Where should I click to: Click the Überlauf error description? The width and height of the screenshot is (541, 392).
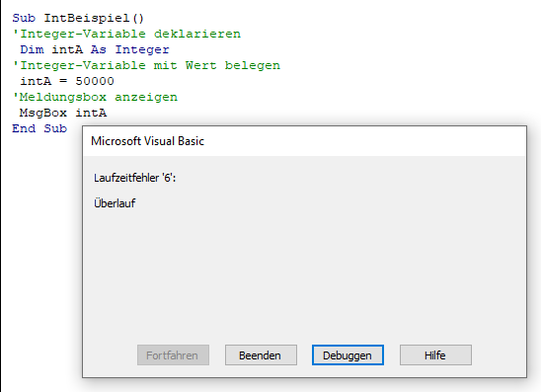(115, 202)
